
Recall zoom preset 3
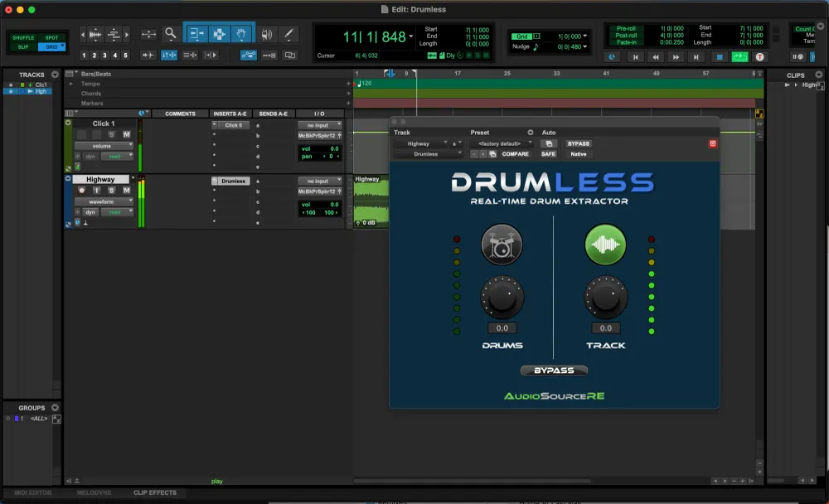click(x=104, y=55)
